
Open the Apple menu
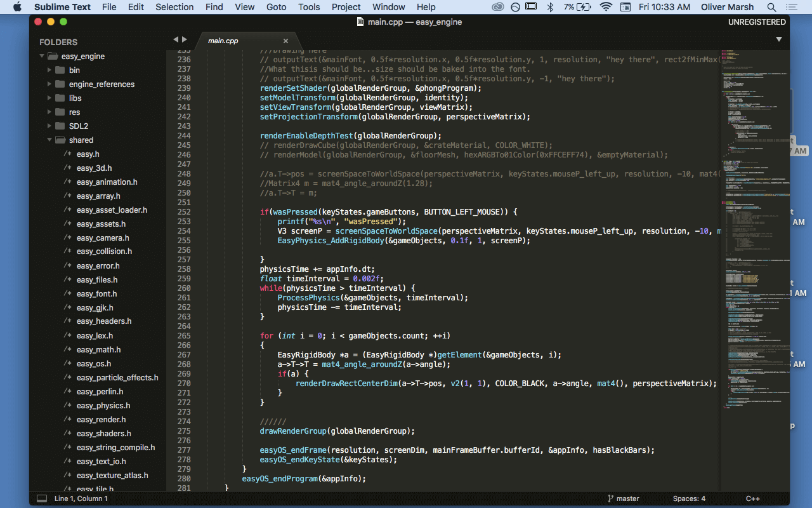[x=17, y=7]
